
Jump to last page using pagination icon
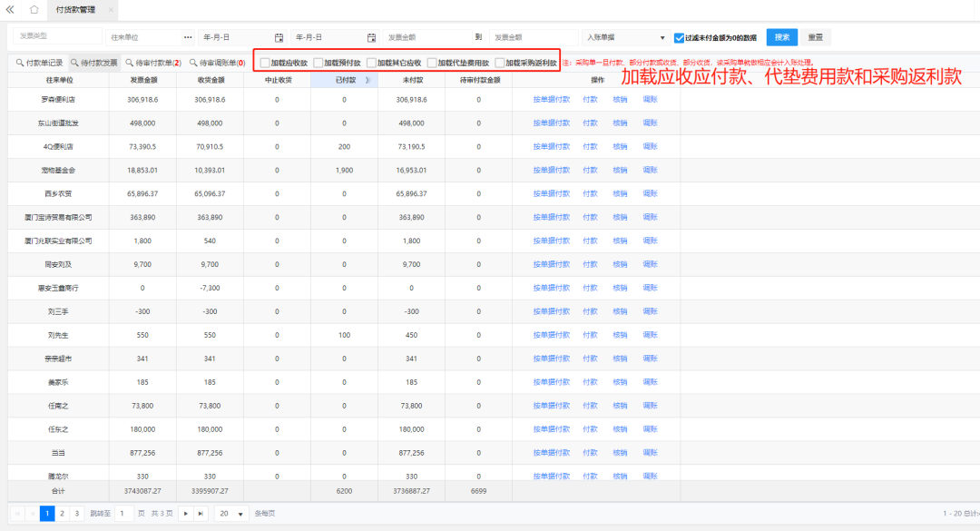pyautogui.click(x=201, y=514)
